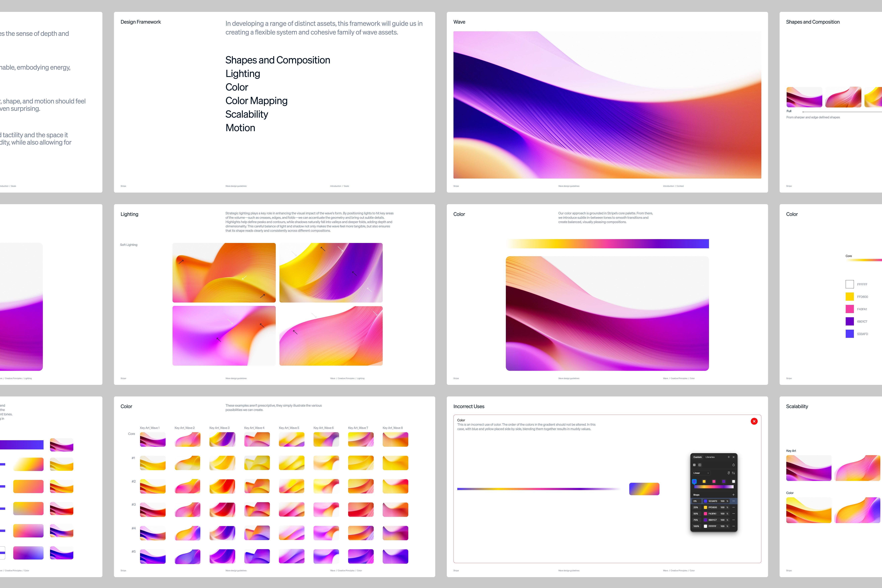Click the gradient fill type icon
The width and height of the screenshot is (882, 588).
700,465
